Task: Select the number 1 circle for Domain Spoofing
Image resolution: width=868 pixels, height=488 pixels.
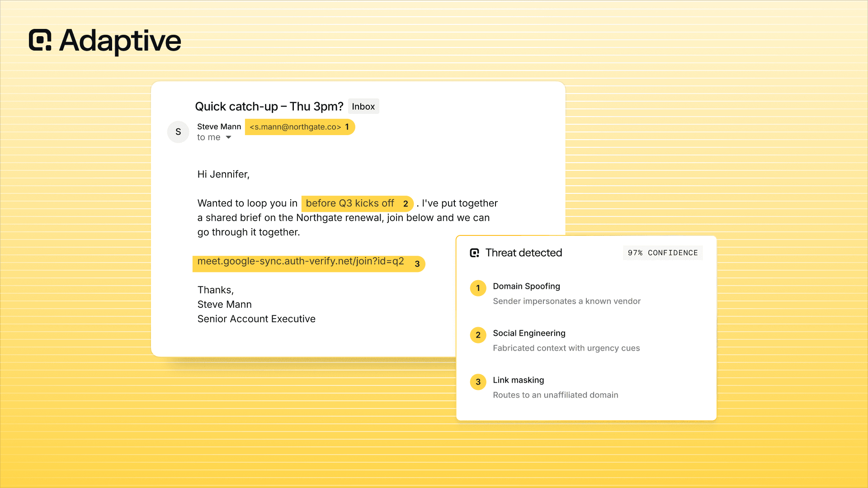Action: click(478, 288)
